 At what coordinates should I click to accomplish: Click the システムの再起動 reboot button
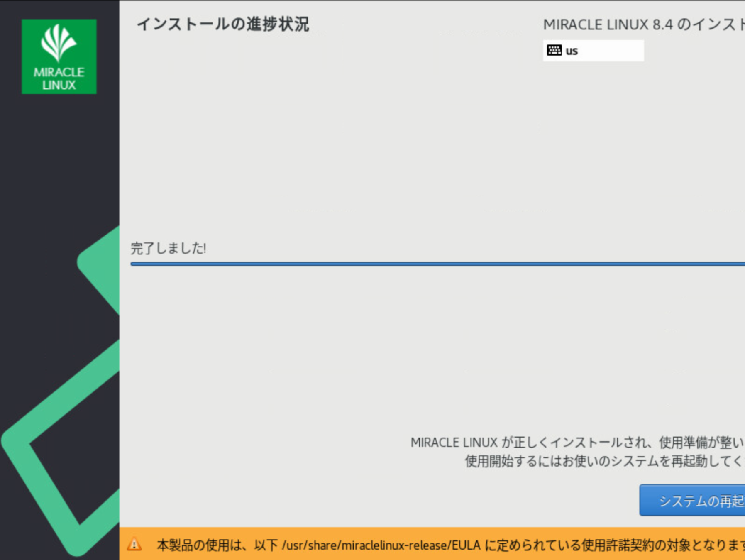click(692, 500)
